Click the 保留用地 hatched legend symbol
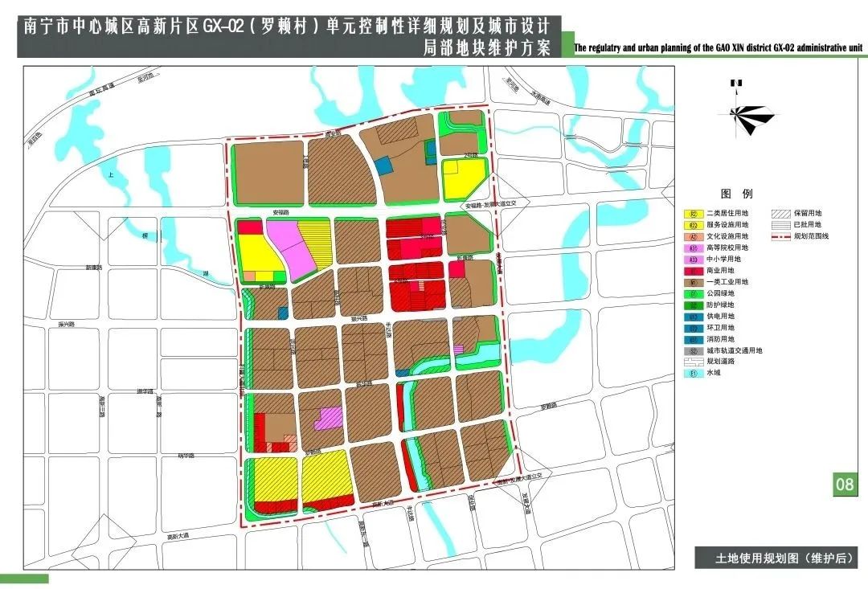This screenshot has height=589, width=868. coord(780,214)
